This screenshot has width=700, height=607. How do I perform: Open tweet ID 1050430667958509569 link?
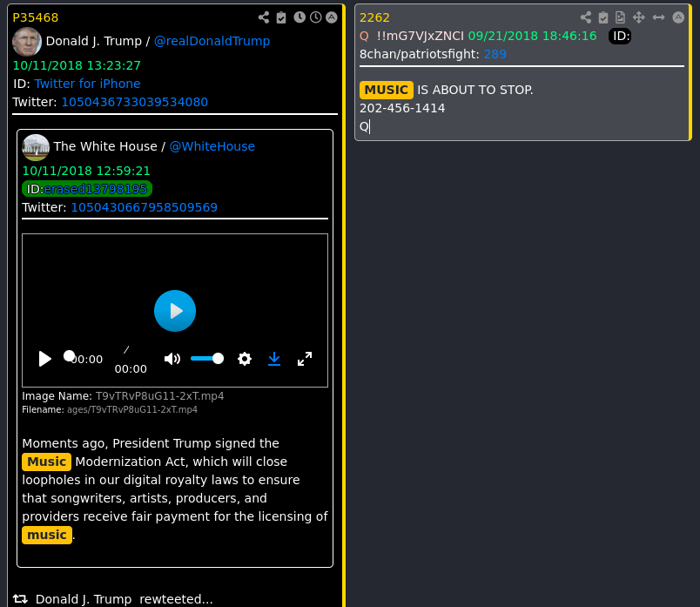pyautogui.click(x=145, y=207)
